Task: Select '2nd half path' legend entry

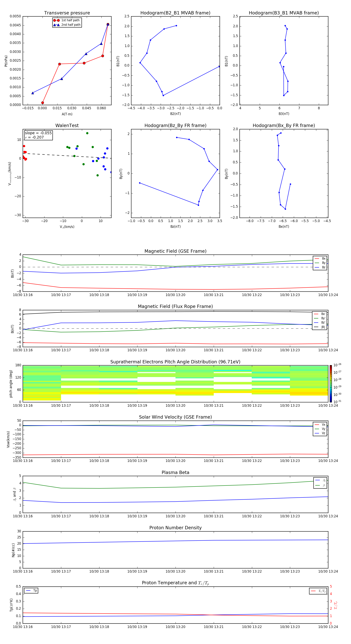Action: tap(67, 25)
